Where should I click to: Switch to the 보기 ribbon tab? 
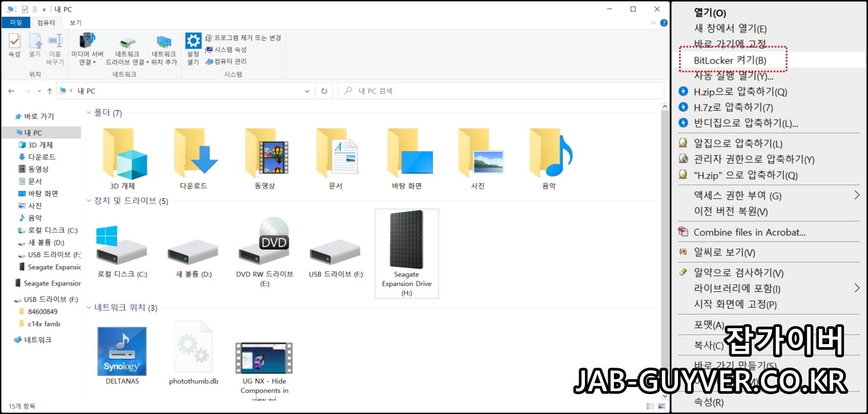[x=76, y=23]
